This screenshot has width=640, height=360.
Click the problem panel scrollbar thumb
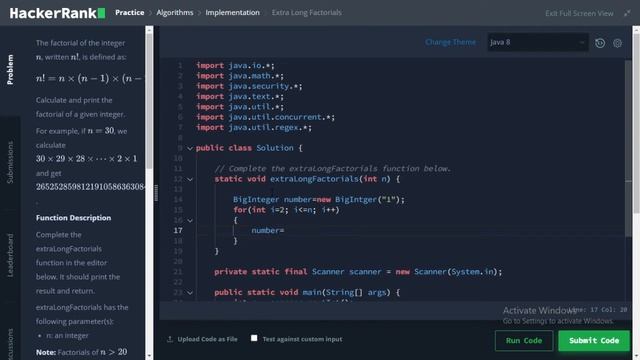(149, 101)
